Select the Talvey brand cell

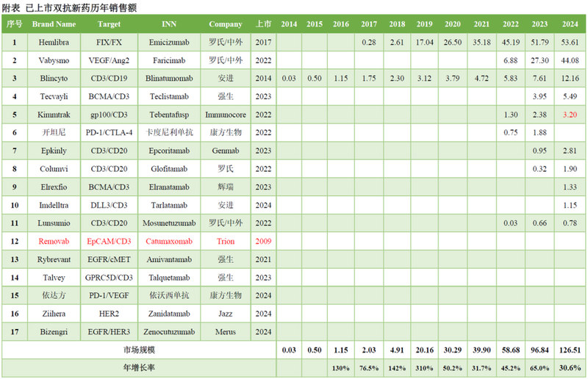pos(54,278)
